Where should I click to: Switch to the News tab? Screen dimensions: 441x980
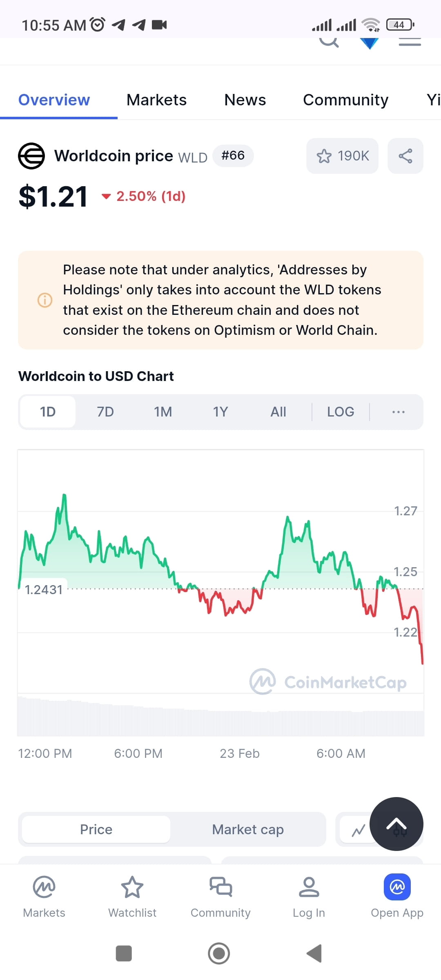coord(245,100)
